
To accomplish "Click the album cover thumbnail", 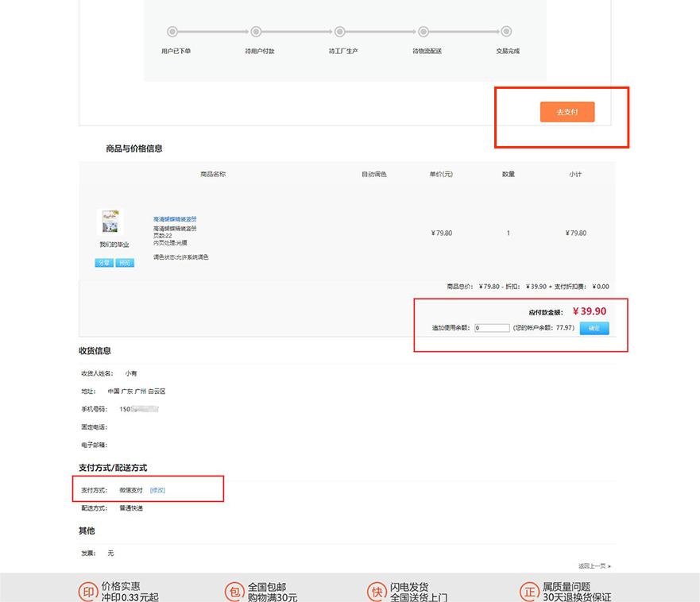I will [110, 222].
